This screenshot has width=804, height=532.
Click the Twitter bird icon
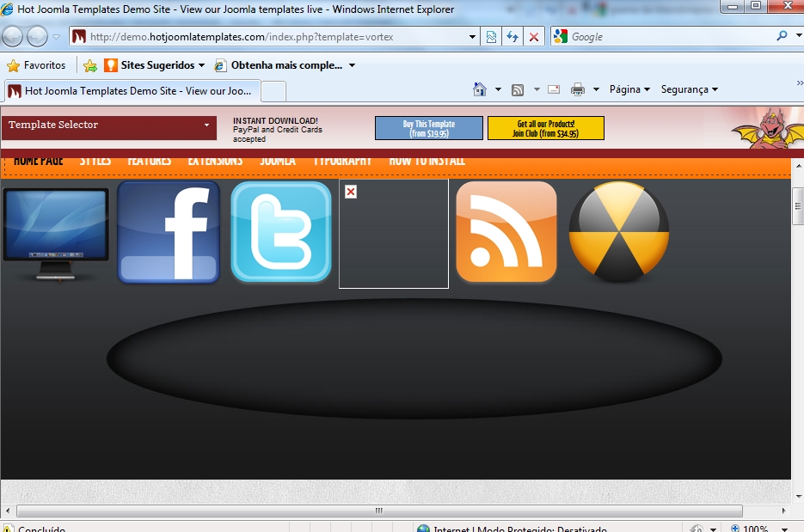pyautogui.click(x=281, y=232)
